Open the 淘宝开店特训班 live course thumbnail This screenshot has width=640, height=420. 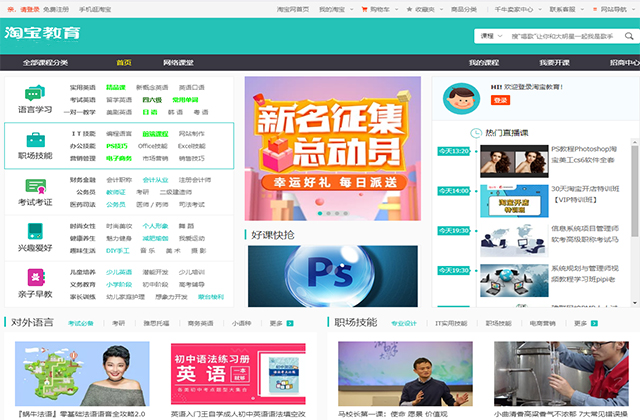[x=514, y=201]
